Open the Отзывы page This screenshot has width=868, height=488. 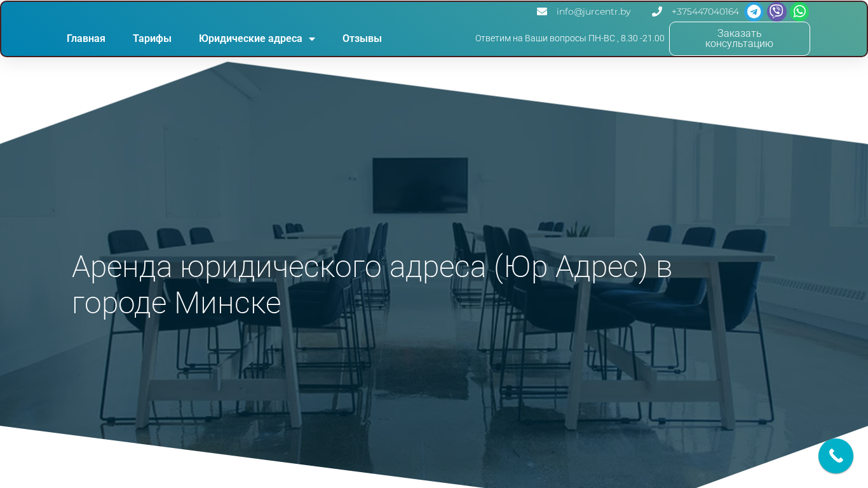click(x=362, y=39)
